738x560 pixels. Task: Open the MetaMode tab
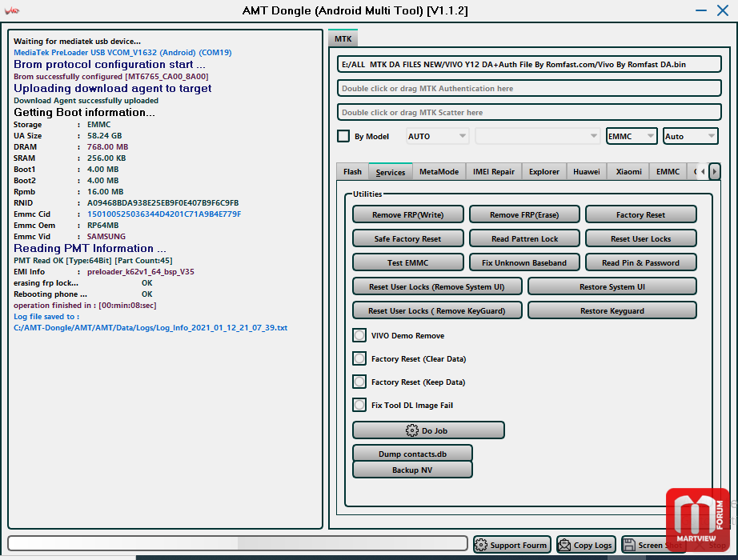click(x=439, y=172)
